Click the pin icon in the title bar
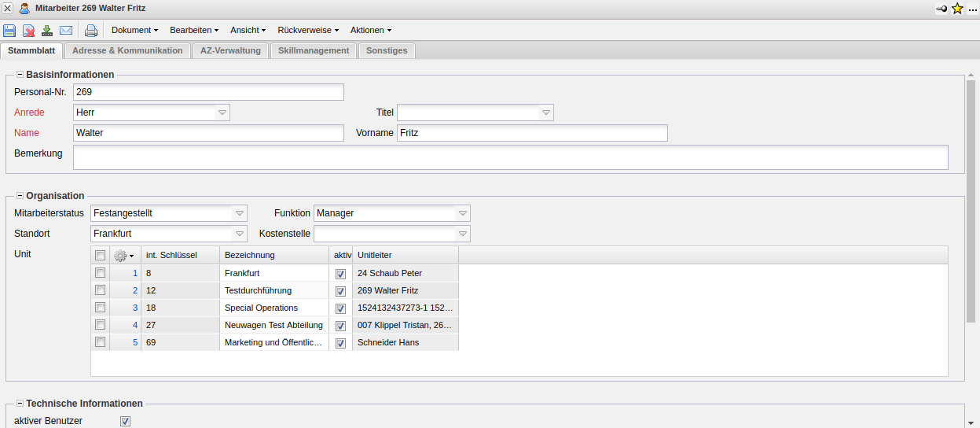 pyautogui.click(x=941, y=8)
